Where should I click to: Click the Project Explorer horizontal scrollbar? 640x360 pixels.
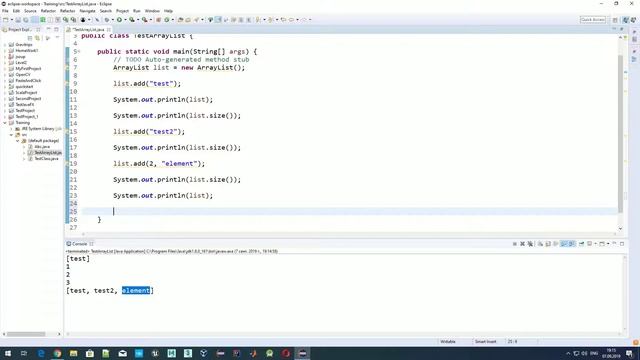point(26,334)
